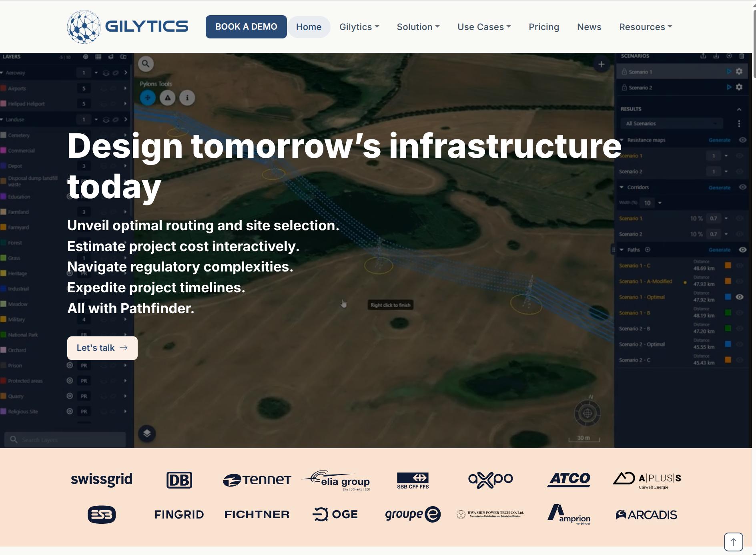Click the map search magnifier icon
This screenshot has width=756, height=555.
pos(146,64)
